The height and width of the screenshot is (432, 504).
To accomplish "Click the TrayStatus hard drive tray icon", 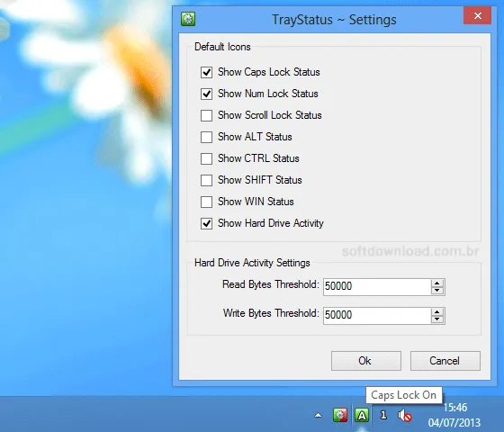I will click(340, 415).
